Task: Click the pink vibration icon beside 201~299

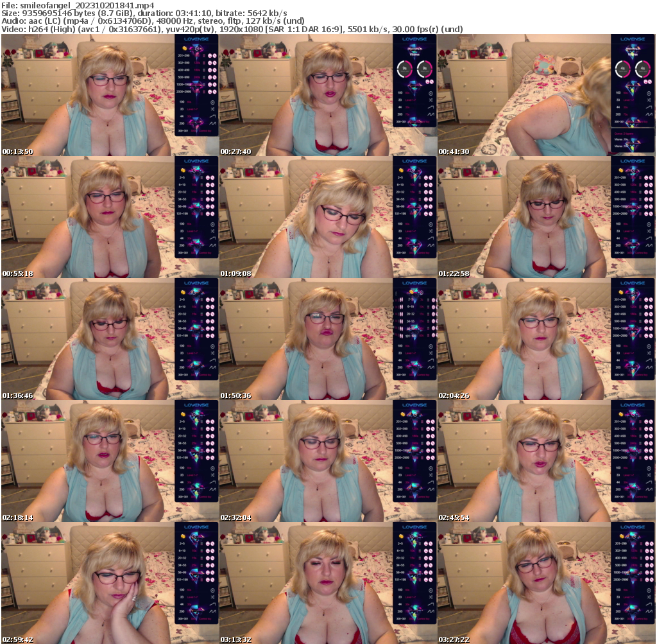Action: (210, 55)
